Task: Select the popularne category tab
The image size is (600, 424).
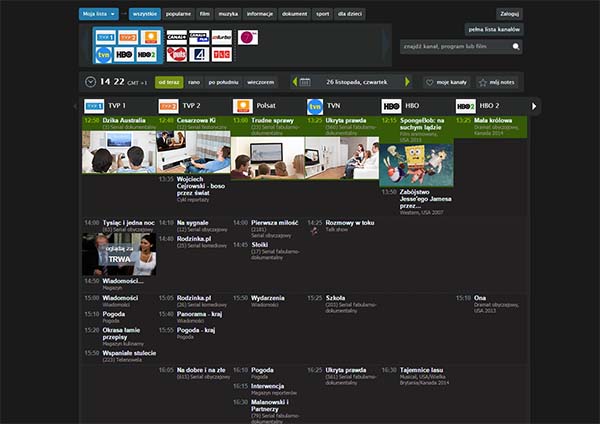Action: point(178,14)
